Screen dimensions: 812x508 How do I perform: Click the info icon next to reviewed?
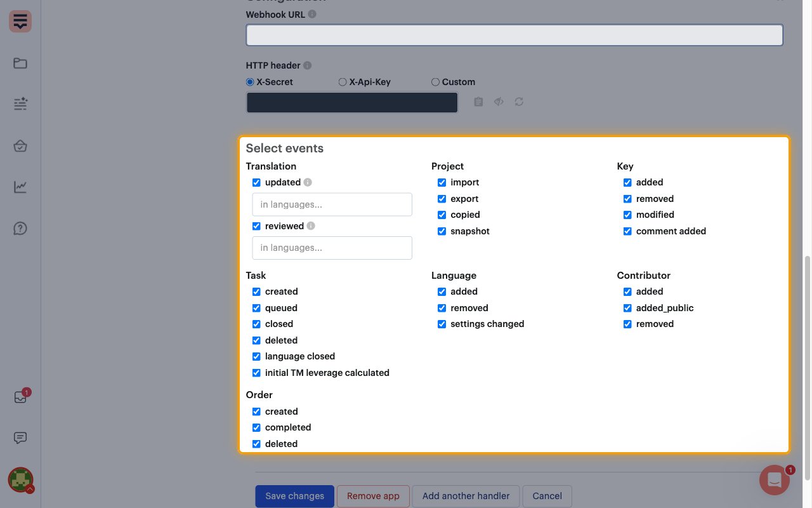point(311,226)
